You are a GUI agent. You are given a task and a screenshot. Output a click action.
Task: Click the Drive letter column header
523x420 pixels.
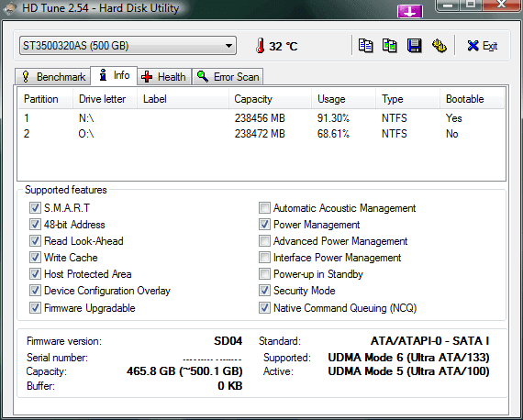tap(106, 99)
